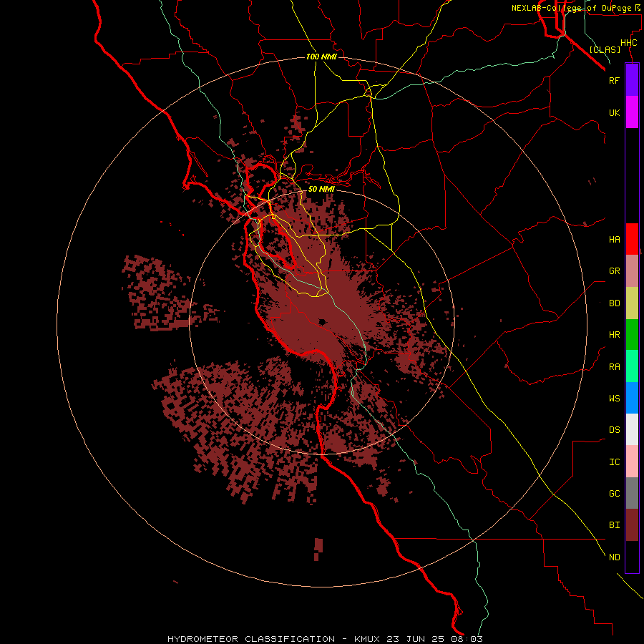Click the purple RF color swatch
The width and height of the screenshot is (644, 644).
click(632, 80)
